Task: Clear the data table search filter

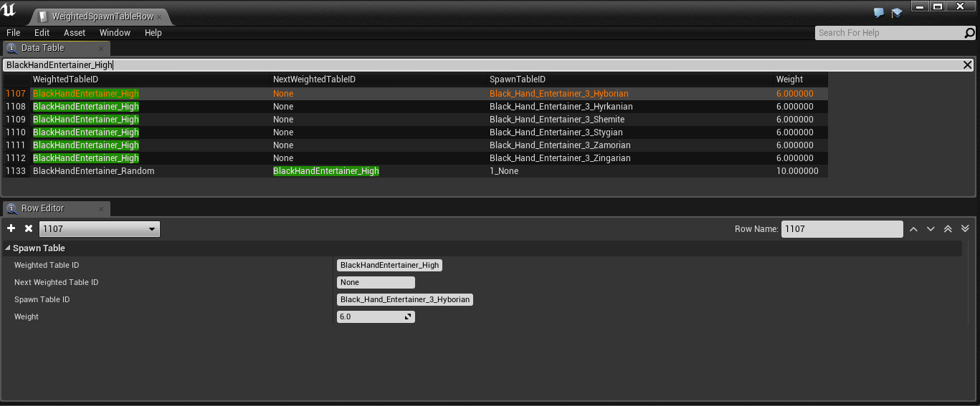Action: point(967,65)
